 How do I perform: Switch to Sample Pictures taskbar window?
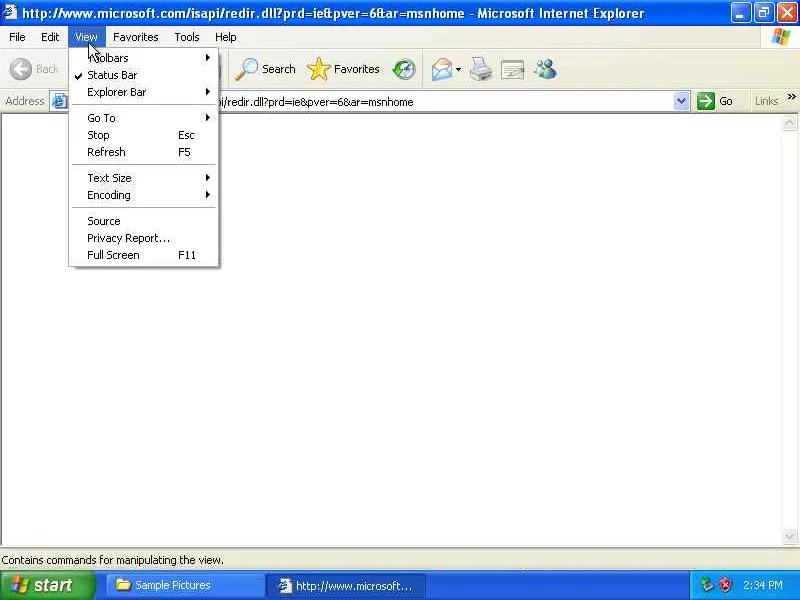pyautogui.click(x=185, y=585)
